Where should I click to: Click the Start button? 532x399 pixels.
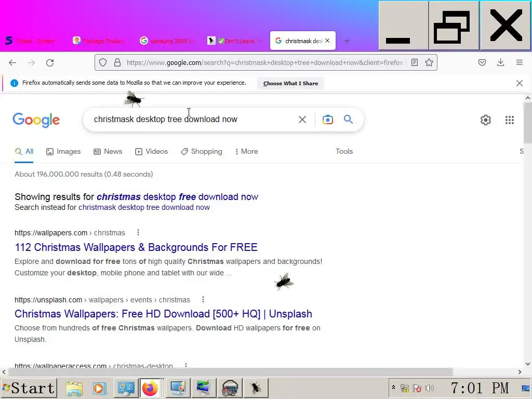[x=29, y=388]
